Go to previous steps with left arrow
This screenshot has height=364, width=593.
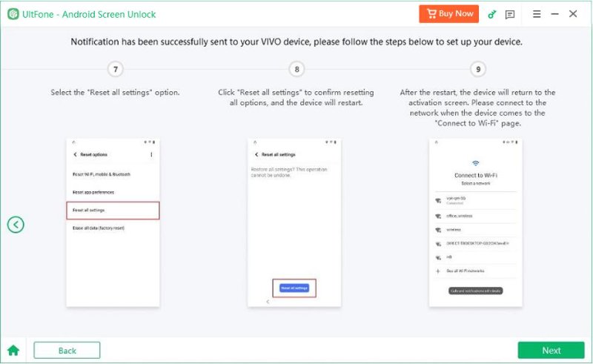tap(16, 225)
